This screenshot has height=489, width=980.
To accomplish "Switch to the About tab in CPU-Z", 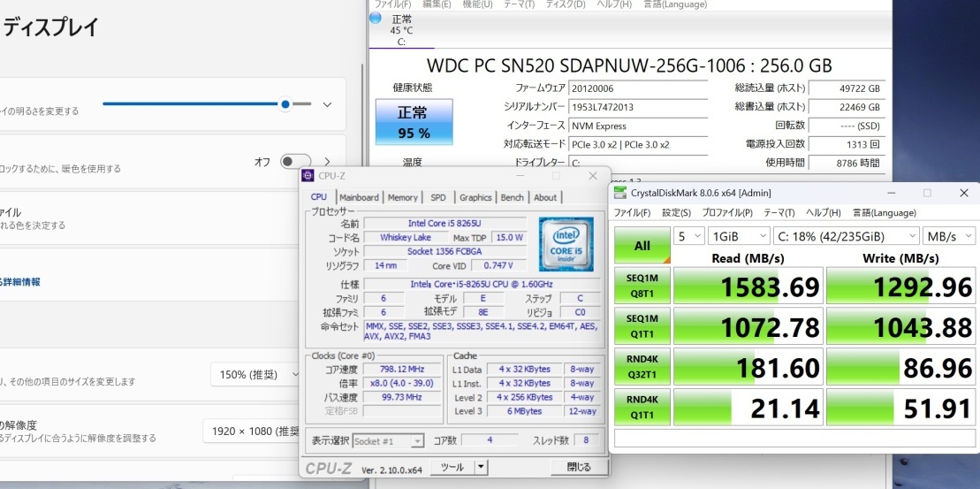I will click(x=545, y=197).
